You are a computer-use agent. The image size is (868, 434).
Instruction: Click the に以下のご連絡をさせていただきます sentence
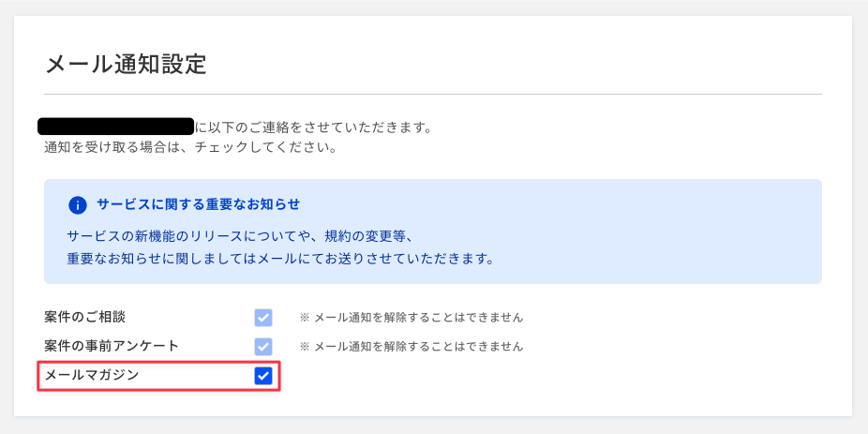tap(313, 127)
